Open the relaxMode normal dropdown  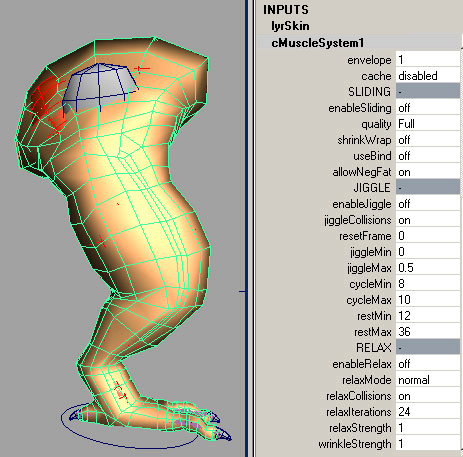tap(428, 380)
